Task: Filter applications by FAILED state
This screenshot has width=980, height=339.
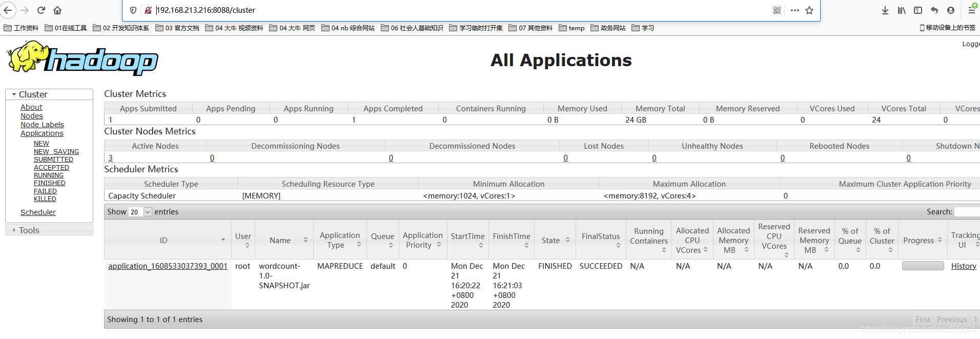Action: 45,191
